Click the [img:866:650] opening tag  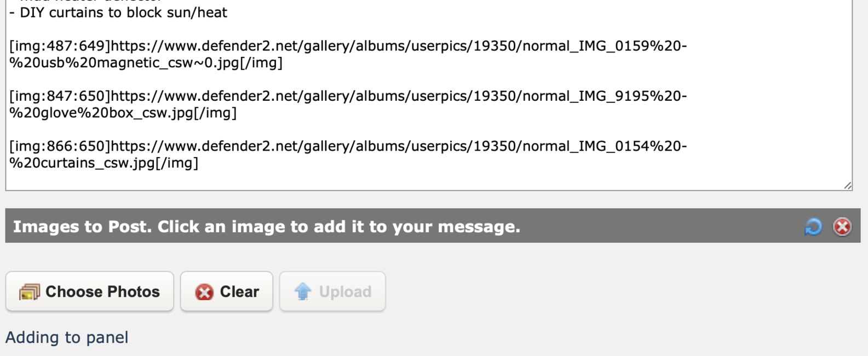[x=60, y=147]
